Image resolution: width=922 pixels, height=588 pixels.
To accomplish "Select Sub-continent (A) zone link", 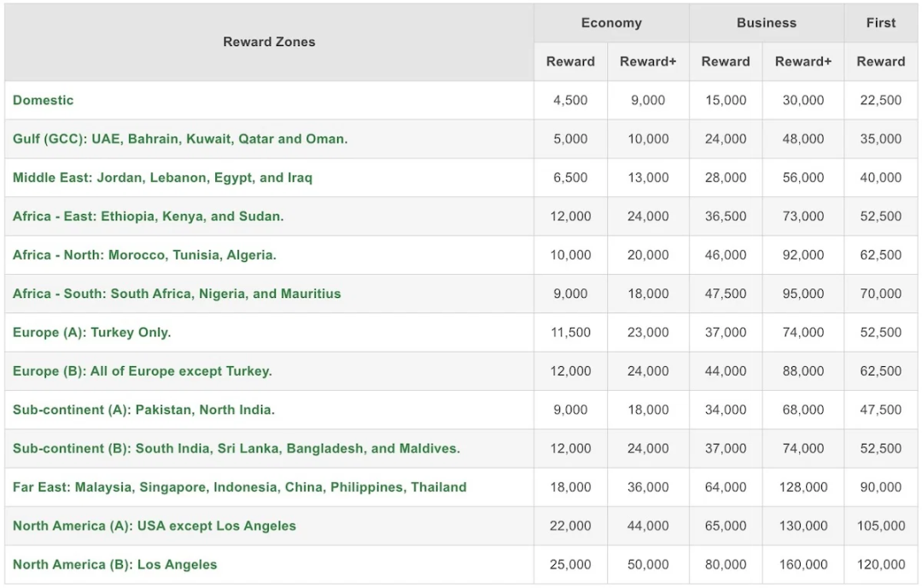I will pyautogui.click(x=143, y=410).
